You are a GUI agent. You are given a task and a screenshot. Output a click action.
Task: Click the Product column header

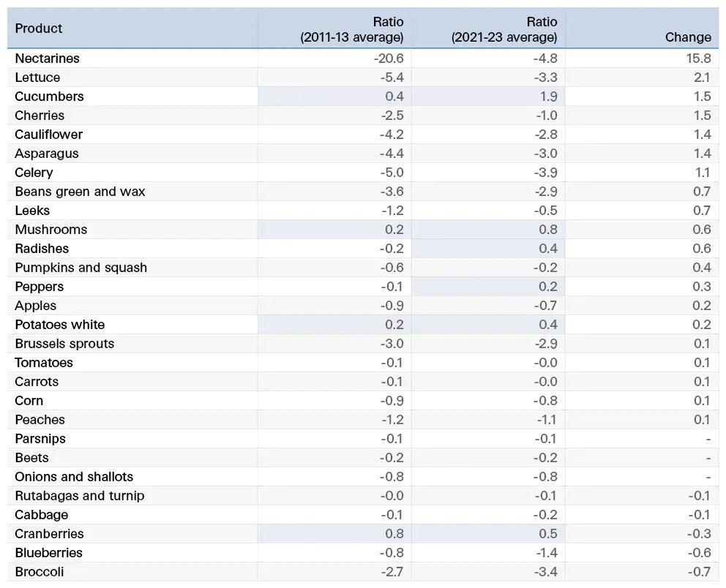click(39, 29)
